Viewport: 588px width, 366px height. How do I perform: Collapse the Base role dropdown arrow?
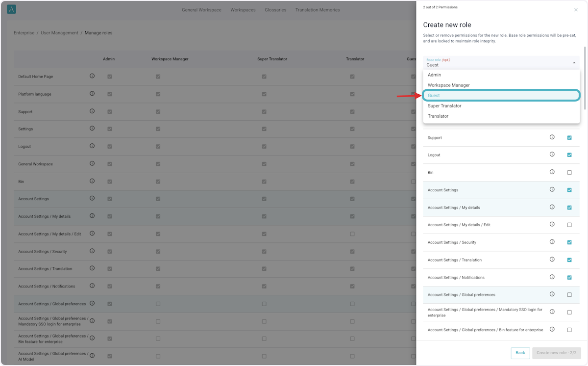pyautogui.click(x=574, y=63)
